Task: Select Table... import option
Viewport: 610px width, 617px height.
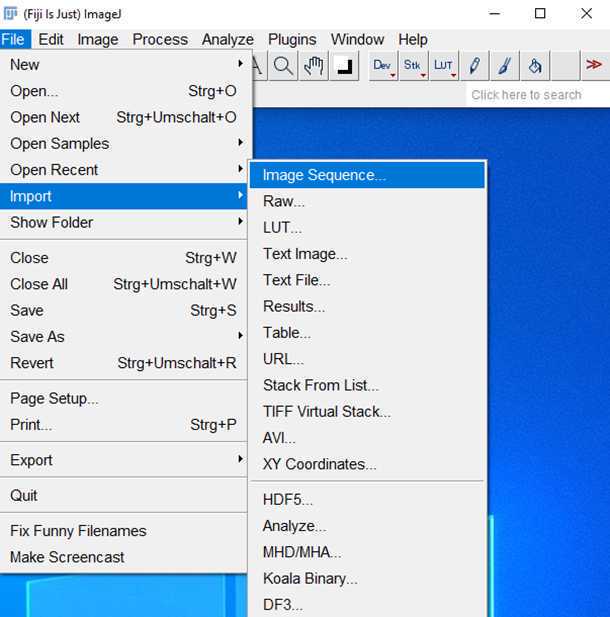Action: pos(367,333)
